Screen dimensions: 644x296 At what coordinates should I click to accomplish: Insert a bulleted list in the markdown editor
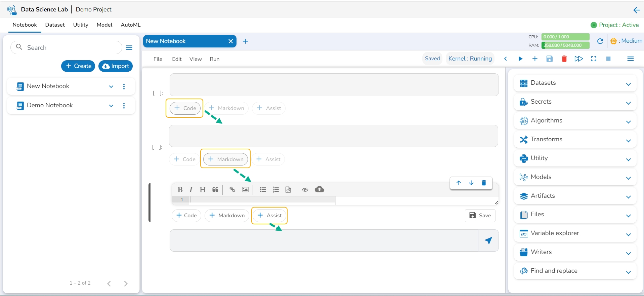(263, 190)
